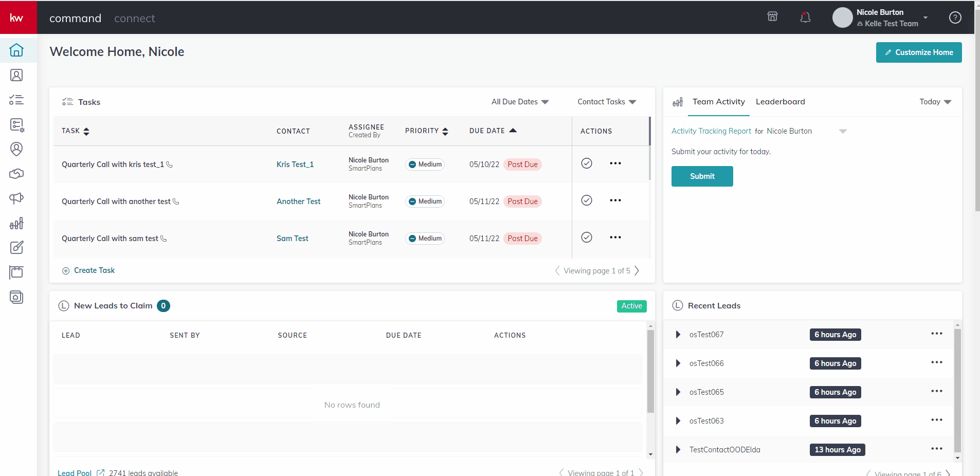The height and width of the screenshot is (476, 980).
Task: Mark Another Test task complete
Action: (x=587, y=200)
